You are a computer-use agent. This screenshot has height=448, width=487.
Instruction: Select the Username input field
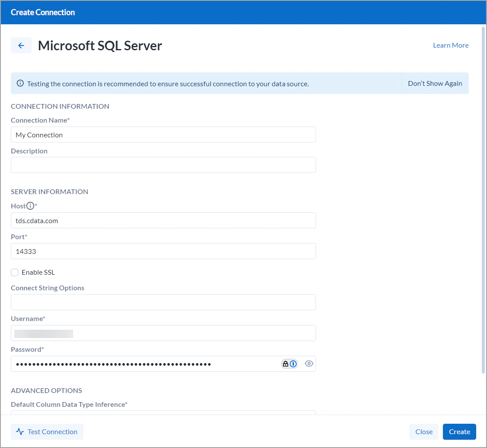click(x=163, y=333)
